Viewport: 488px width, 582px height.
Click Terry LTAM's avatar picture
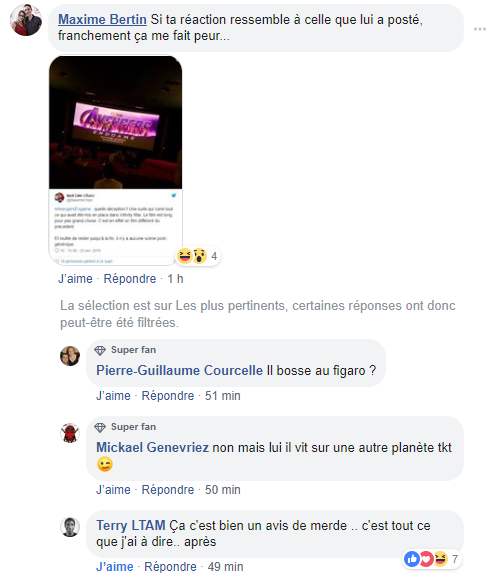(x=70, y=527)
